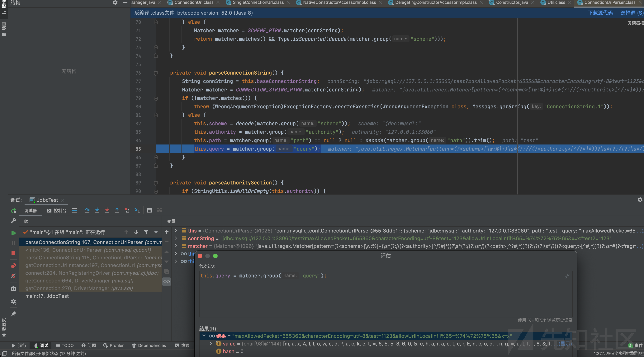Hide the 结构 panel with minus icon

[125, 2]
